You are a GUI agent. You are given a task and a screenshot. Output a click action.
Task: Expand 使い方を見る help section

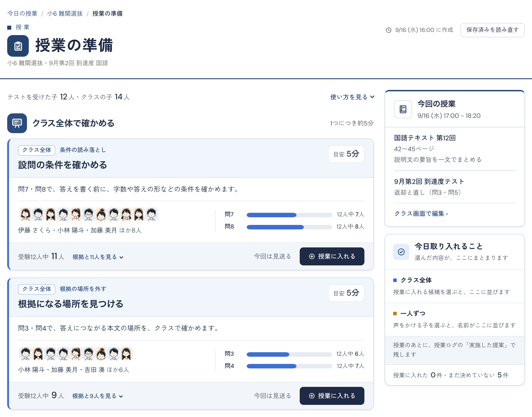352,97
